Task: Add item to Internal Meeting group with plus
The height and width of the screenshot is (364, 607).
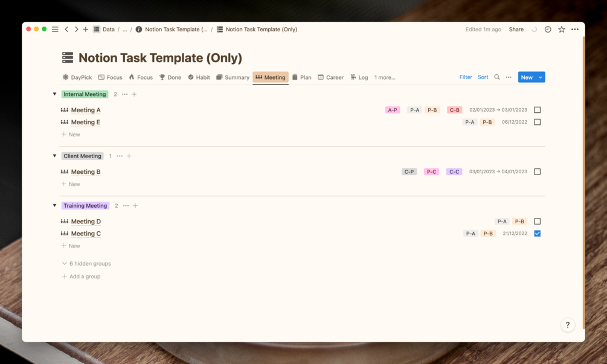Action: [x=134, y=94]
